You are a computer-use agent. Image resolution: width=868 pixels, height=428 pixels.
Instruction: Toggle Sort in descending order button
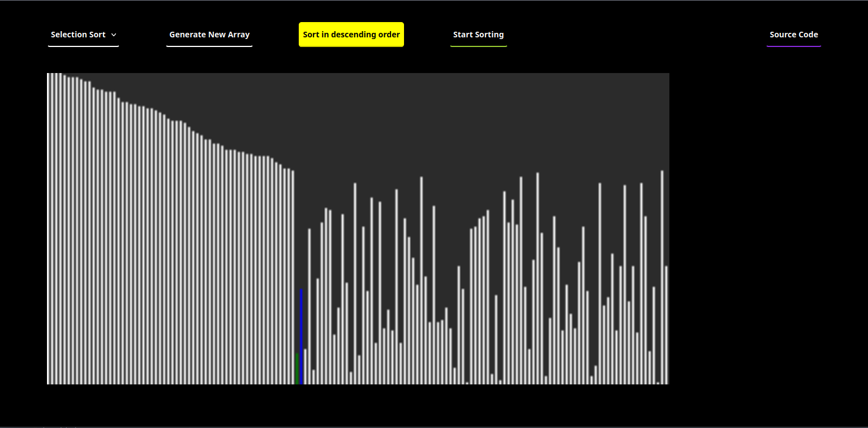(351, 35)
